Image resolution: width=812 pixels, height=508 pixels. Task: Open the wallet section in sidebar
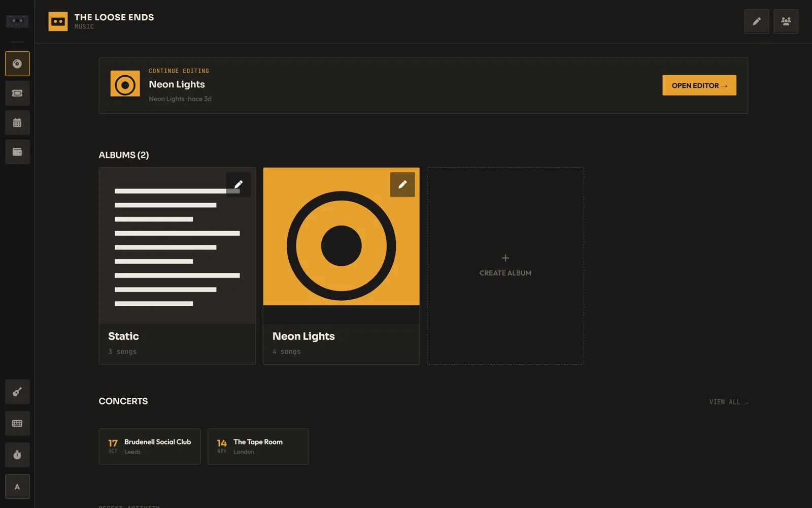(x=17, y=152)
